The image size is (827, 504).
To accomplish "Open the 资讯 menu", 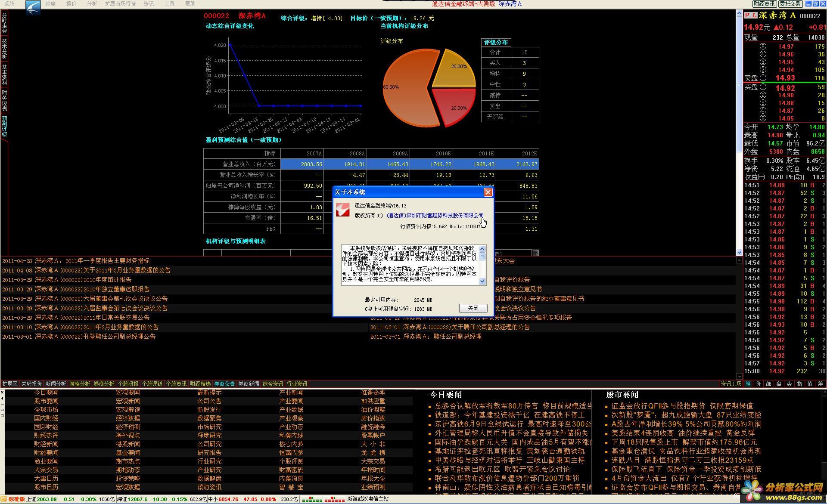I will (x=149, y=3).
